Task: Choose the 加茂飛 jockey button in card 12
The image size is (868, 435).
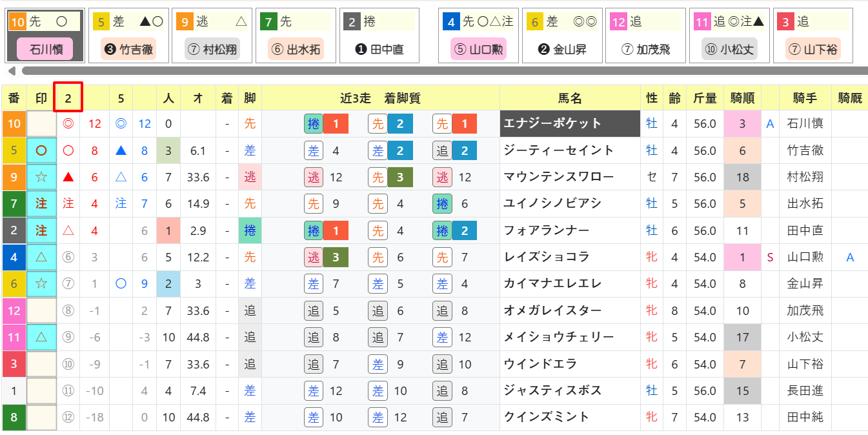Action: 646,49
